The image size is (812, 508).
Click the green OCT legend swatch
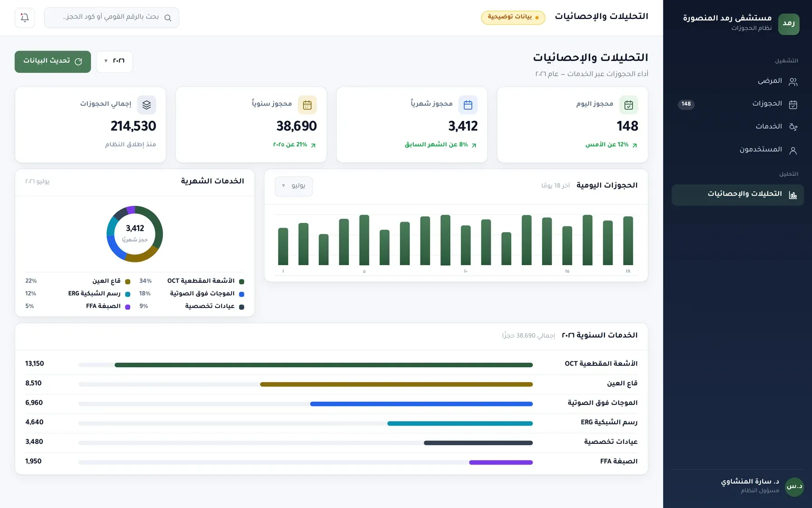point(241,282)
